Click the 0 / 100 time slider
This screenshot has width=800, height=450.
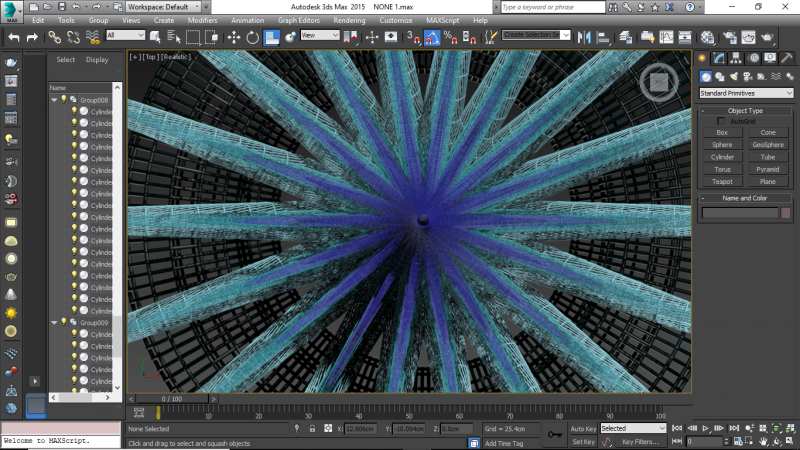tap(172, 399)
